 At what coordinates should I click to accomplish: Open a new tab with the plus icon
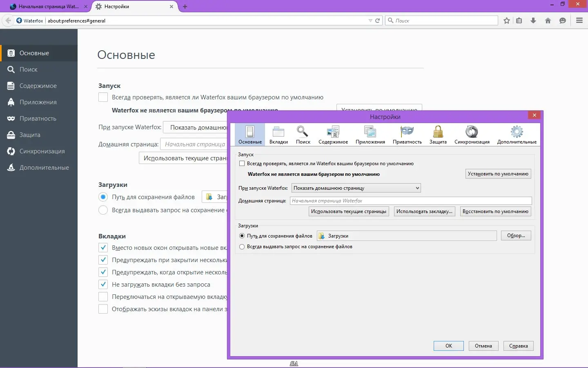(185, 7)
